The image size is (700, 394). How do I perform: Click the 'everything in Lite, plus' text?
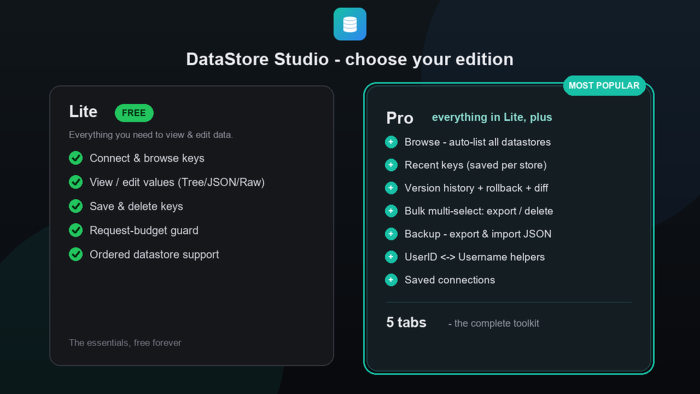[492, 117]
